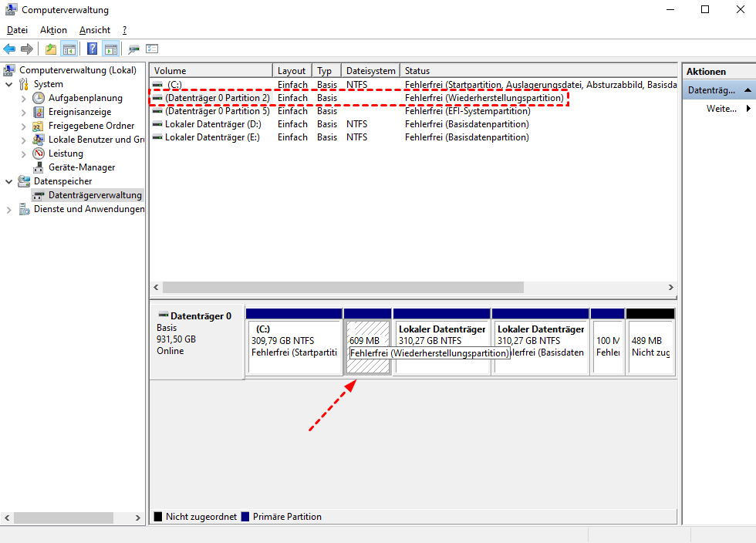Screen dimensions: 756x543
Task: Expand the Aufgabenplanung node
Action: click(23, 98)
